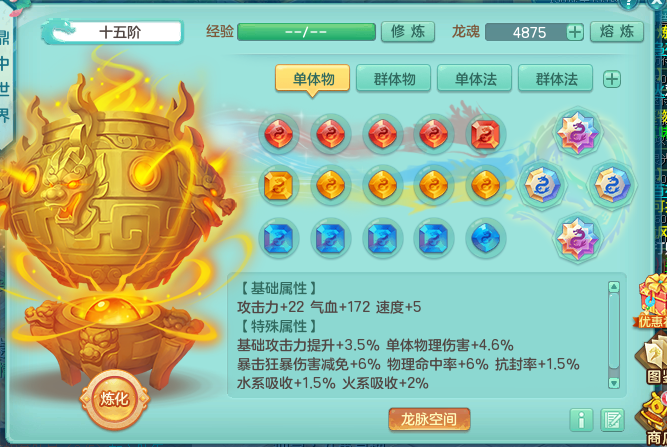Open the 单体法 tab
Viewport: 667px width, 447px height.
point(474,79)
